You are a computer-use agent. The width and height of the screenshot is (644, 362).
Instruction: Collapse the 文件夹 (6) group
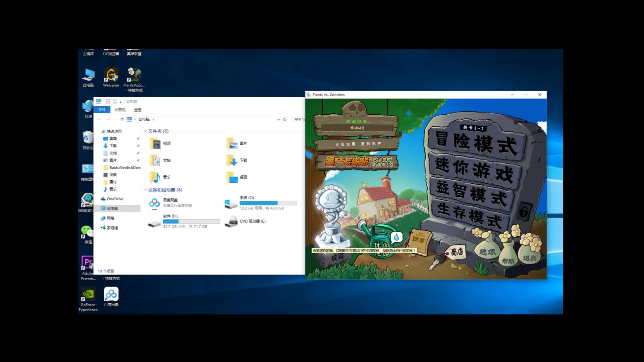(145, 131)
